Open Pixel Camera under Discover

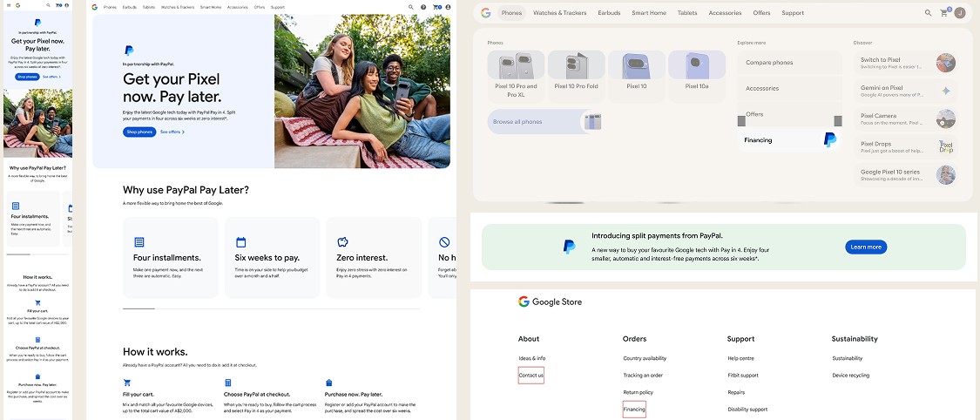pyautogui.click(x=906, y=119)
